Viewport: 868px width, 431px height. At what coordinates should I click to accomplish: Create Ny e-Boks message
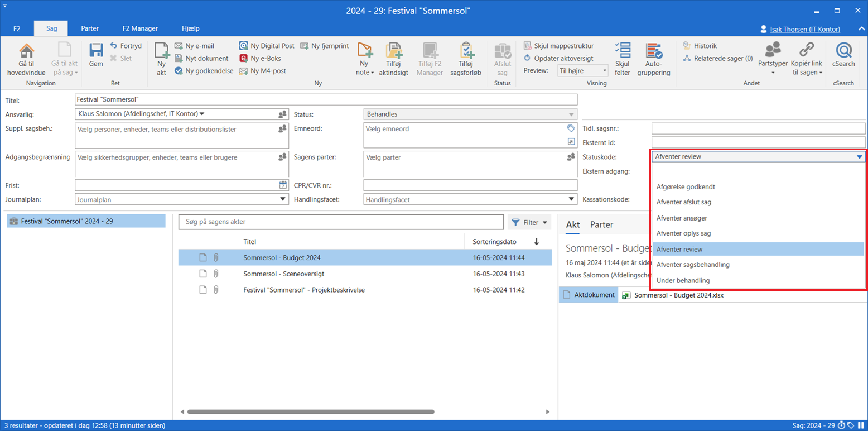pyautogui.click(x=260, y=58)
